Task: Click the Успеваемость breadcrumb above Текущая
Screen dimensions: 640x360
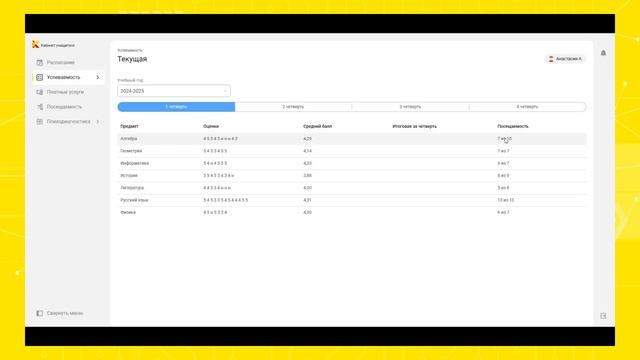Action: [x=130, y=50]
